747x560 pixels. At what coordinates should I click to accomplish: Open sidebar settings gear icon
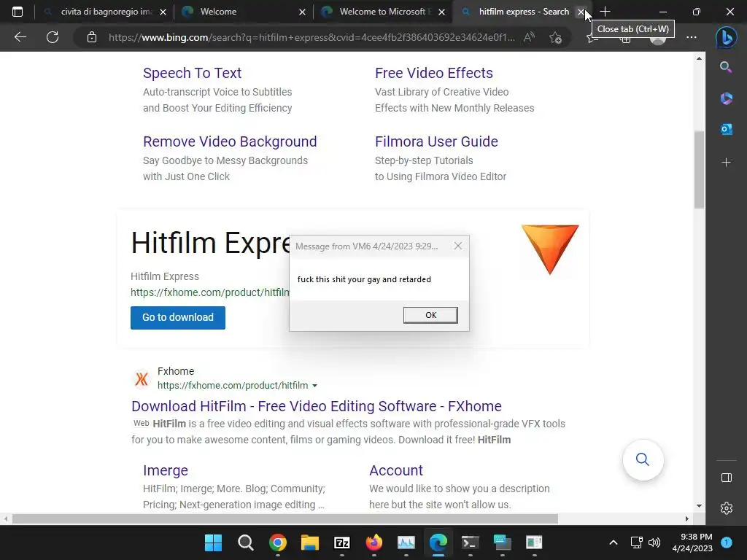(x=726, y=508)
